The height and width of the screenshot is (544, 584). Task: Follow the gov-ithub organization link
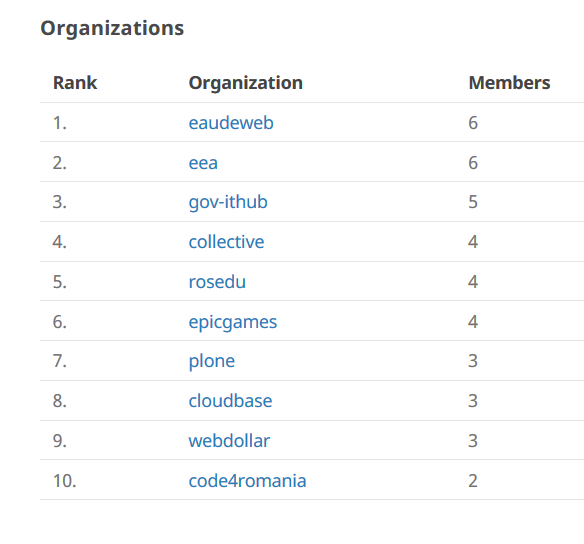(x=228, y=202)
